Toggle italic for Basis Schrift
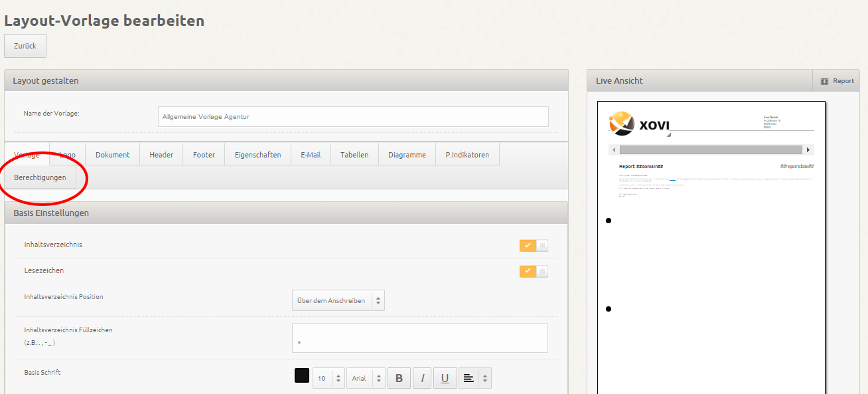This screenshot has height=394, width=868. tap(422, 378)
